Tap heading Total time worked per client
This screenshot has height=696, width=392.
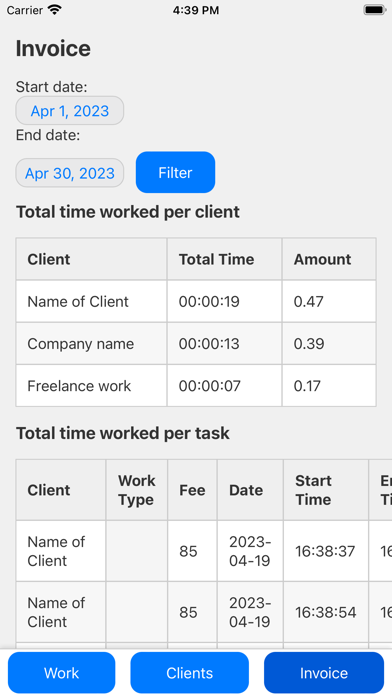(x=128, y=212)
